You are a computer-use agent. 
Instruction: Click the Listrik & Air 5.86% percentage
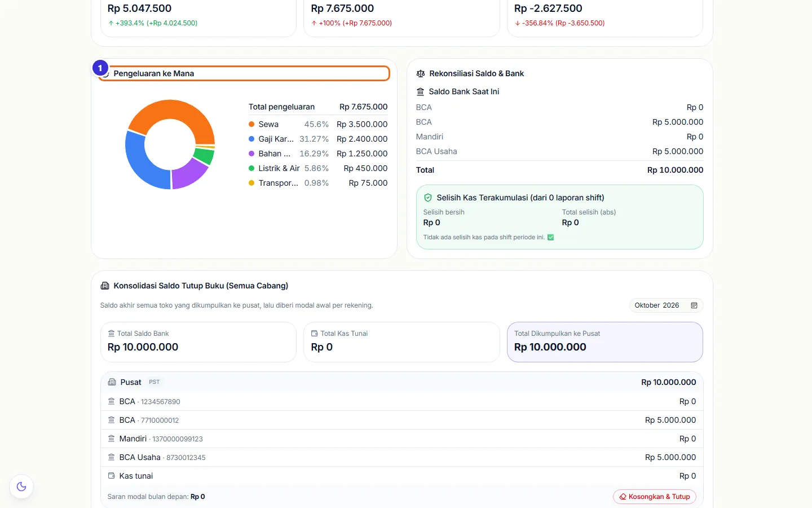[316, 168]
